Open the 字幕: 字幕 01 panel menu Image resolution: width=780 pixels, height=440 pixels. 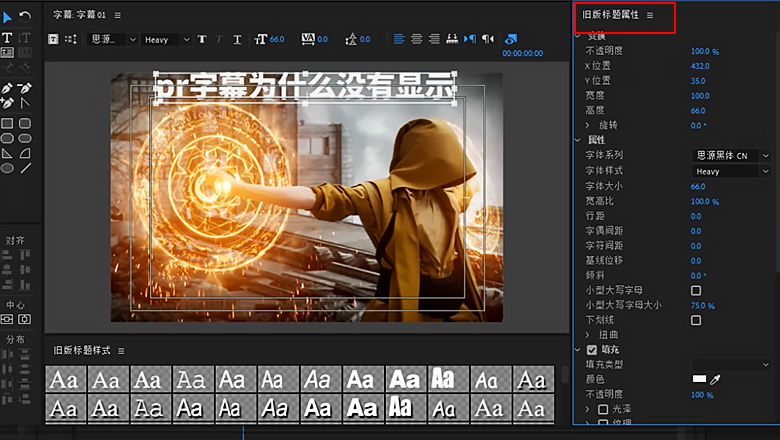pyautogui.click(x=117, y=15)
